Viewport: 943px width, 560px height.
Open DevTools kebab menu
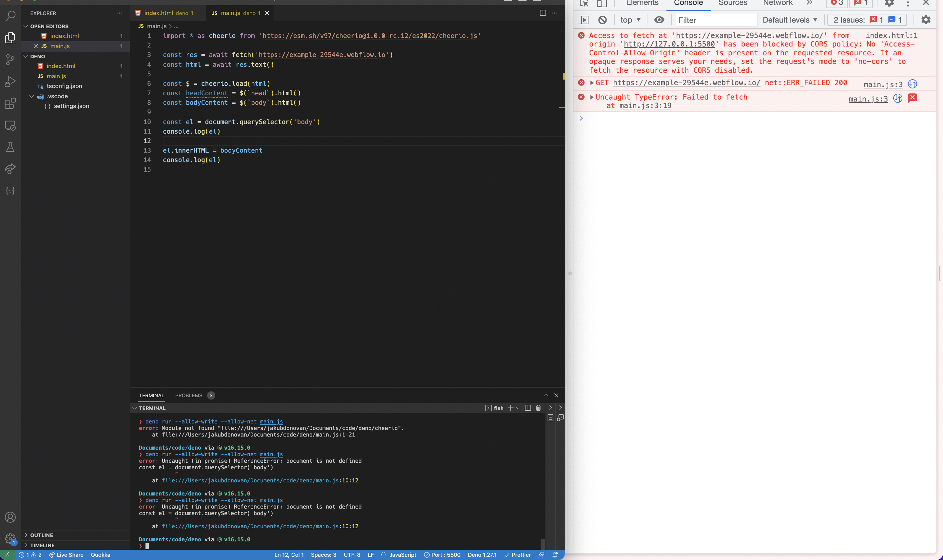pos(908,3)
